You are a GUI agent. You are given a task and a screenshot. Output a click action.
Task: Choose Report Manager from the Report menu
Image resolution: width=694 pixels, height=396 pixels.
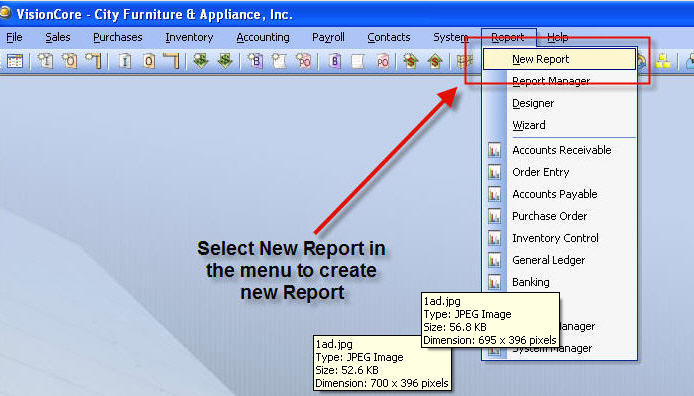[x=559, y=81]
